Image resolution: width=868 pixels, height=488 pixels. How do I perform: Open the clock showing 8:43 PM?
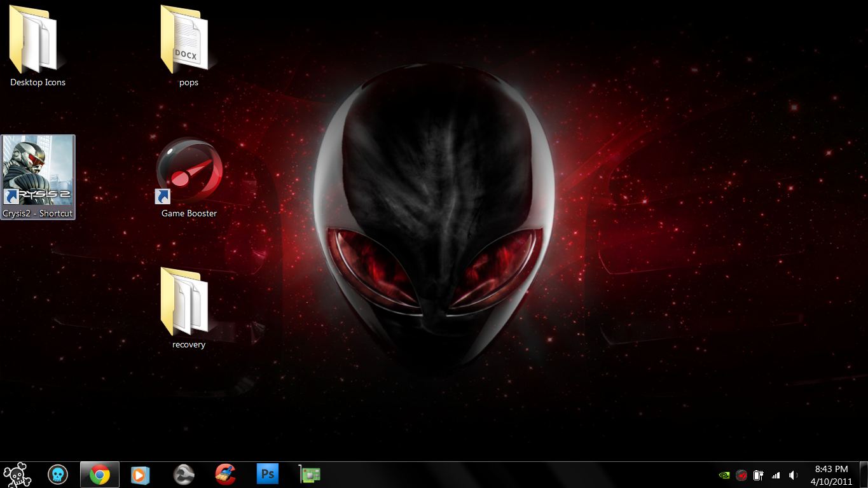pos(831,475)
